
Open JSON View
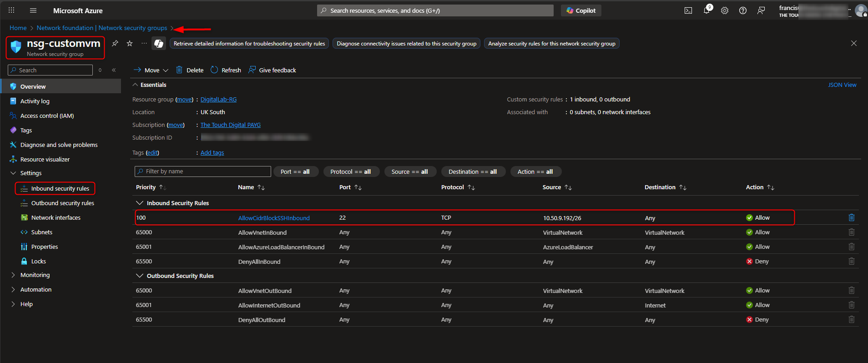pyautogui.click(x=842, y=85)
